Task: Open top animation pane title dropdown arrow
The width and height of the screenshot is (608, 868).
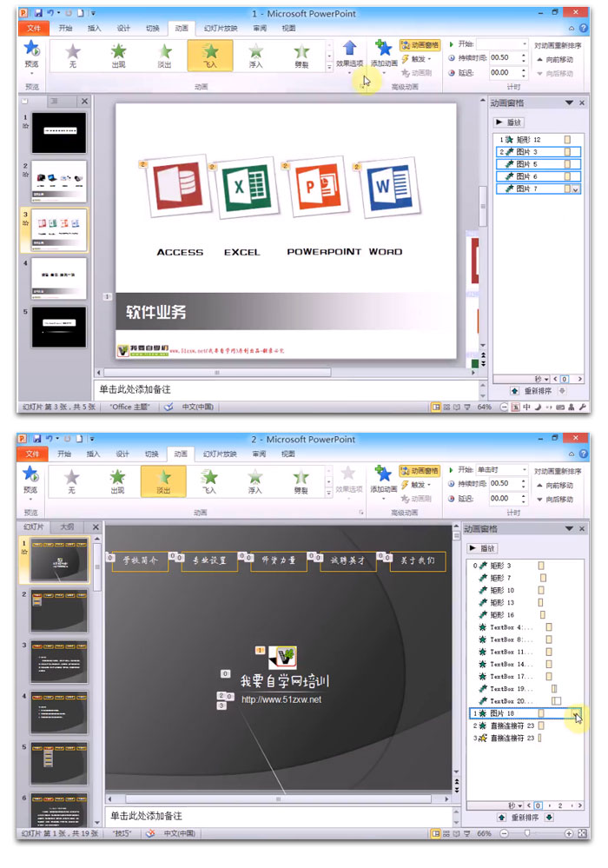Action: [569, 103]
